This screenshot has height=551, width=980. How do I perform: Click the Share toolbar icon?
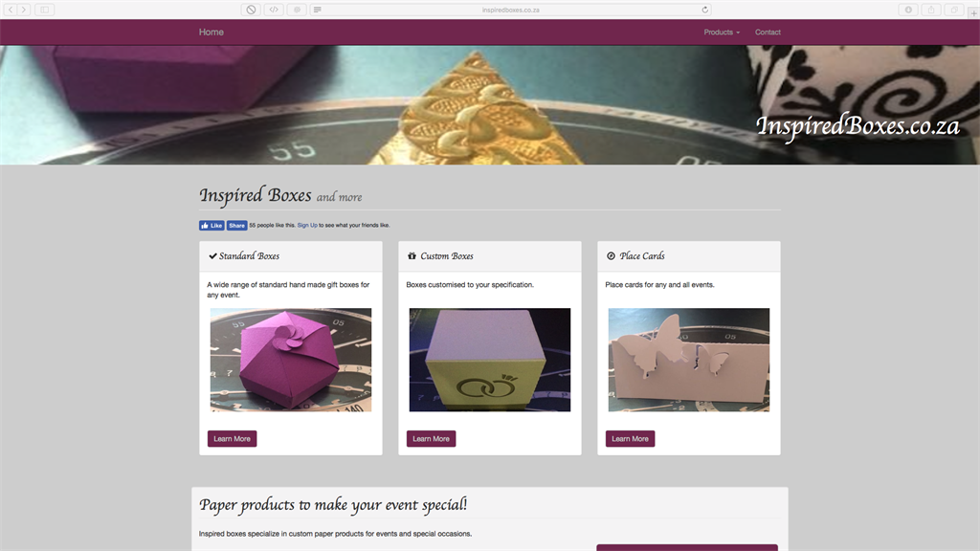pos(931,10)
